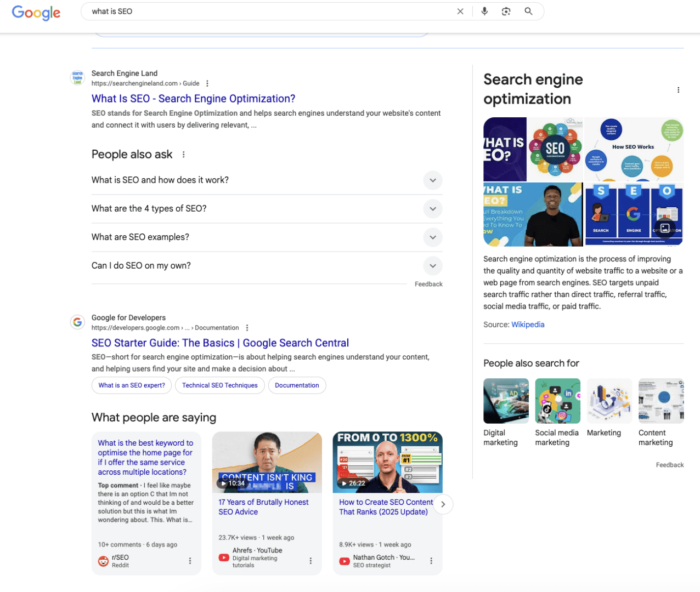Open the Wikipedia source link
The image size is (700, 592).
(x=528, y=325)
